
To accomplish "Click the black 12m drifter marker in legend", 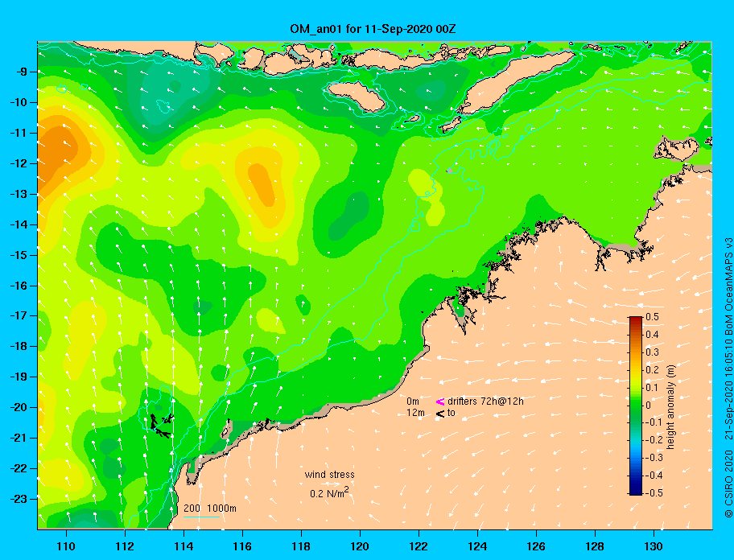I will coord(439,414).
